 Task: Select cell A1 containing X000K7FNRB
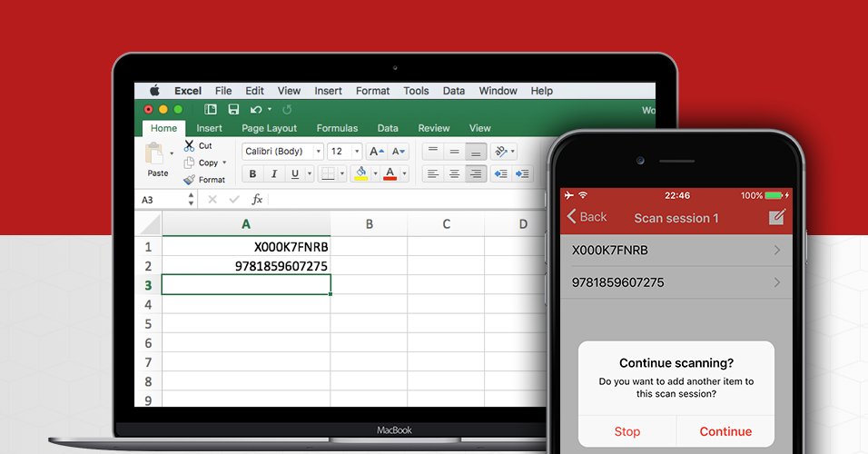pos(246,246)
